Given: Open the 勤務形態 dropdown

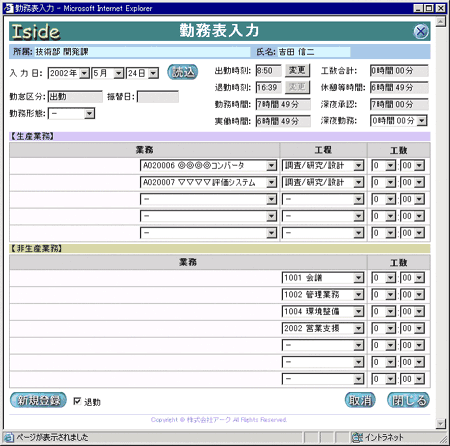Looking at the screenshot, I should coord(71,113).
